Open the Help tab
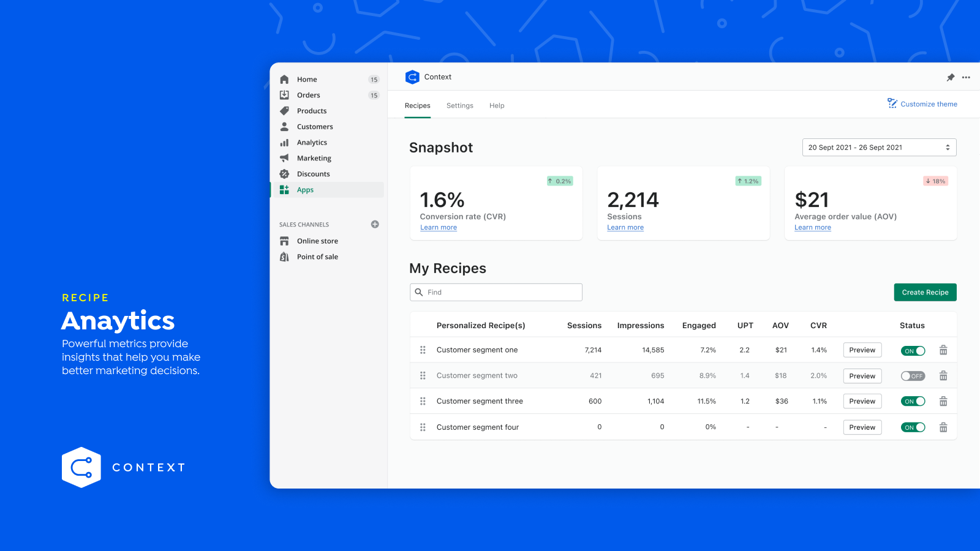 pos(497,105)
